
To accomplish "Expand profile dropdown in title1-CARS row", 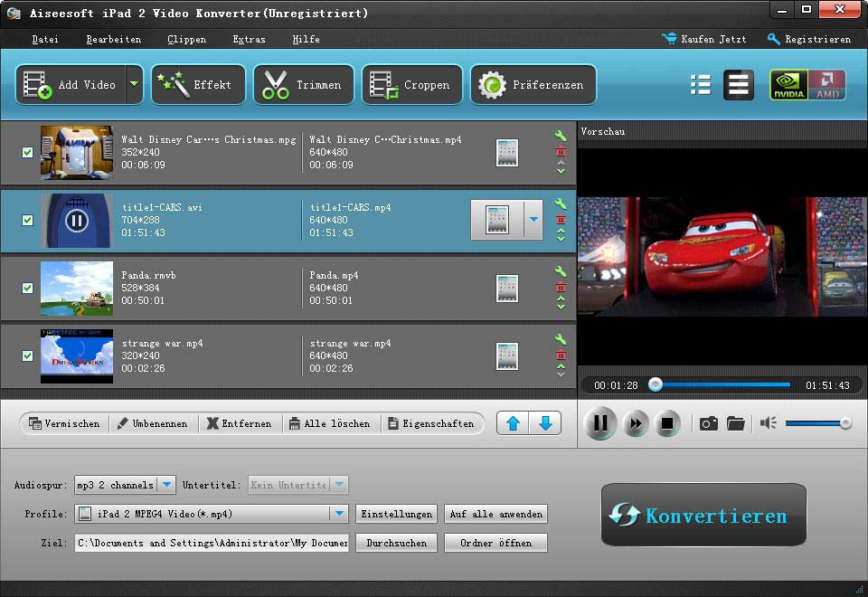I will click(533, 220).
